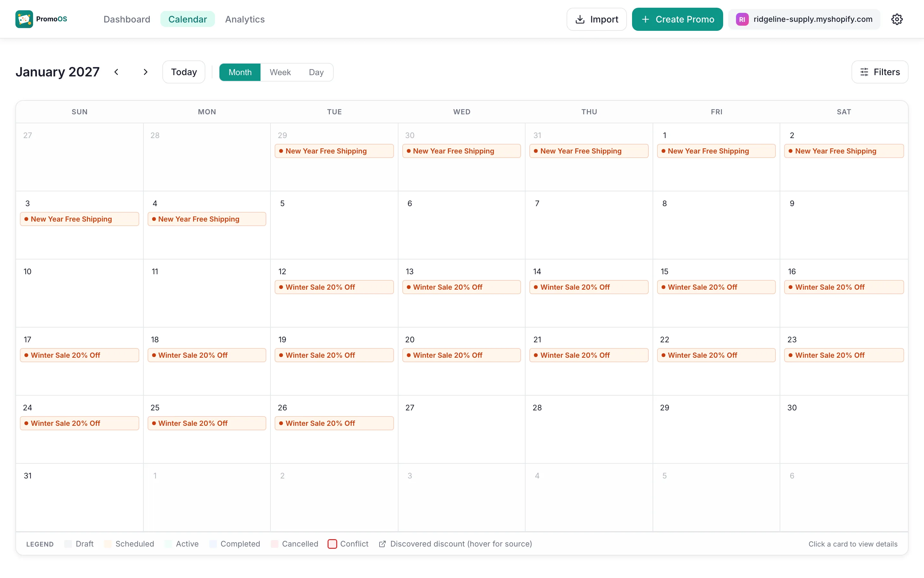Open the ridgeline-supply.myshopify.com store selector
924x578 pixels.
[x=804, y=19]
